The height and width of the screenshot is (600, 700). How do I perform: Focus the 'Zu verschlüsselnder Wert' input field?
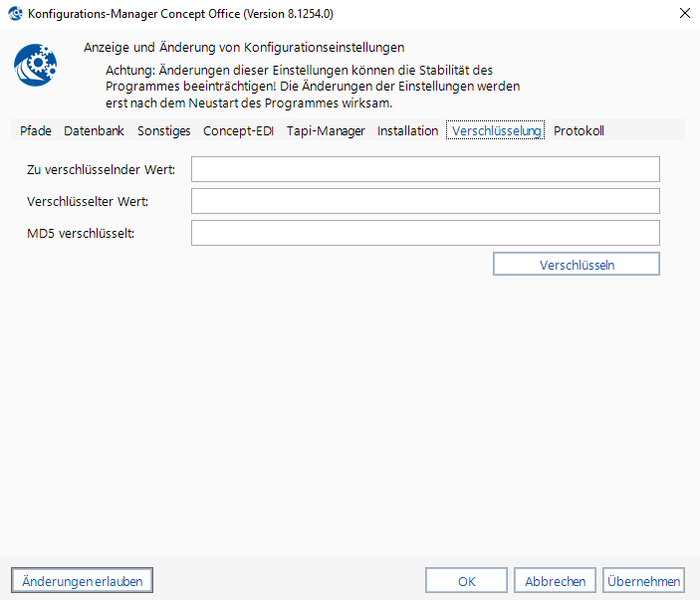(x=425, y=169)
